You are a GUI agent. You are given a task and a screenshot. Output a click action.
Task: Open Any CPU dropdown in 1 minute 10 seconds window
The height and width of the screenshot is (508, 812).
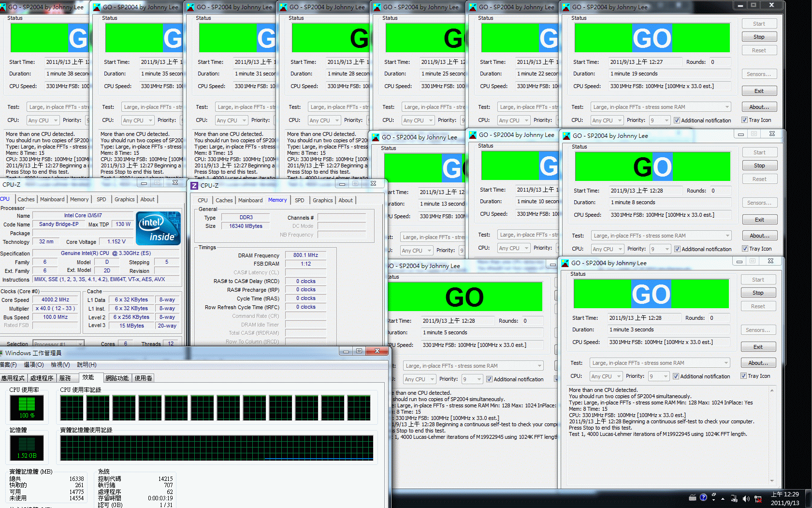point(514,248)
